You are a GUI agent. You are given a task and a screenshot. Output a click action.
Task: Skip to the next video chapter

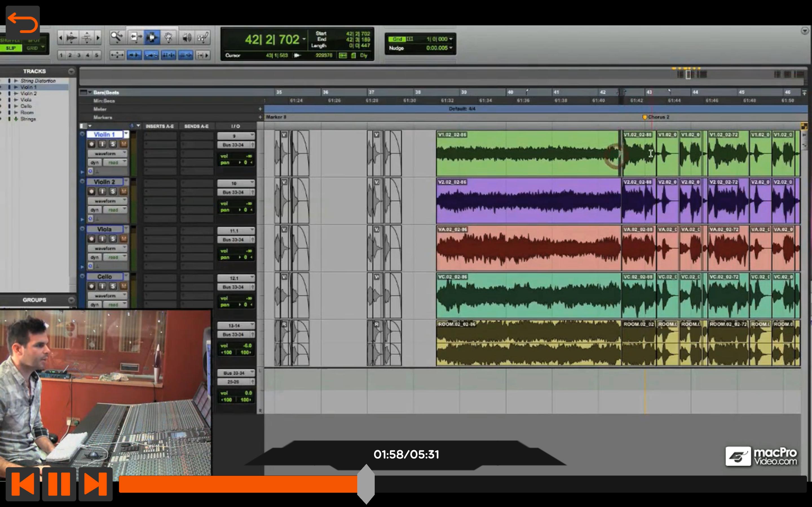[x=95, y=484]
